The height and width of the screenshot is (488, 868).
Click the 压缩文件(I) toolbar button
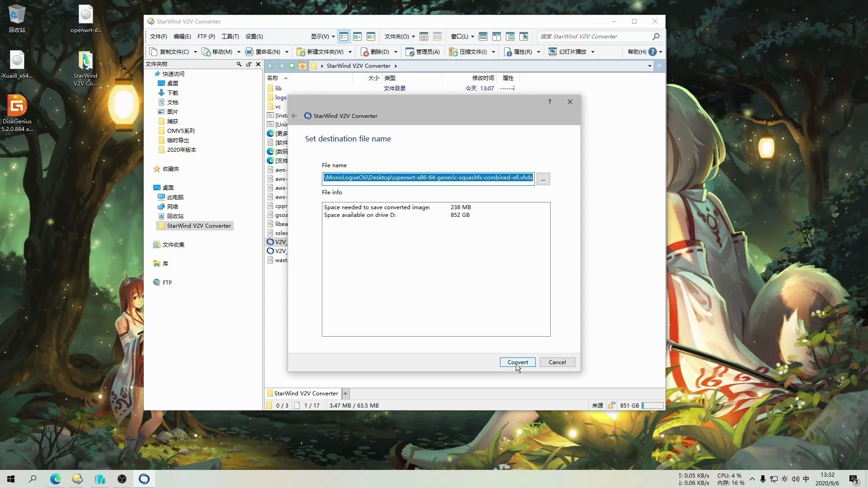[468, 52]
